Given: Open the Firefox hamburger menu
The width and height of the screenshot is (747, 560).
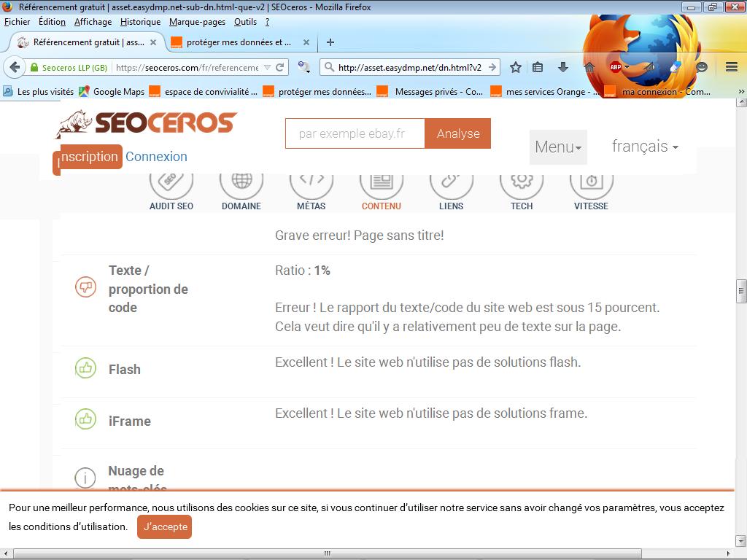Looking at the screenshot, I should pyautogui.click(x=732, y=67).
